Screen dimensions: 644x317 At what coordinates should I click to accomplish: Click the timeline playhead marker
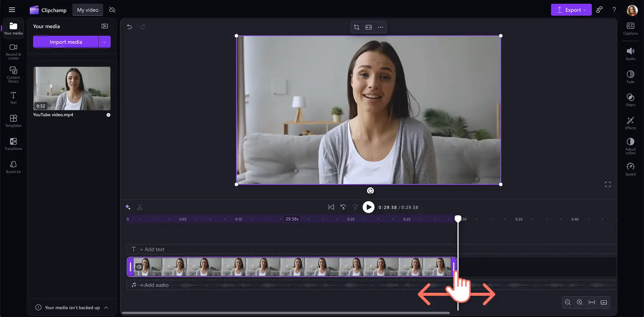tap(458, 219)
